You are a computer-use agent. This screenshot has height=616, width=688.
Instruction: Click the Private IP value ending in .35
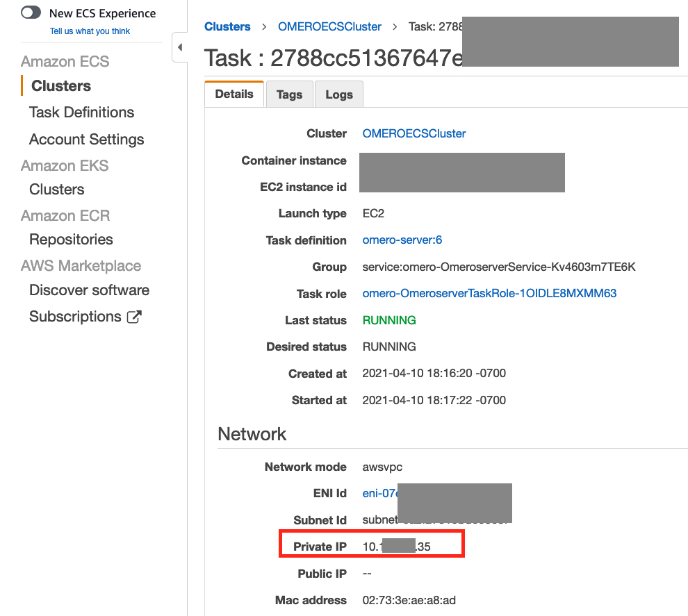397,547
